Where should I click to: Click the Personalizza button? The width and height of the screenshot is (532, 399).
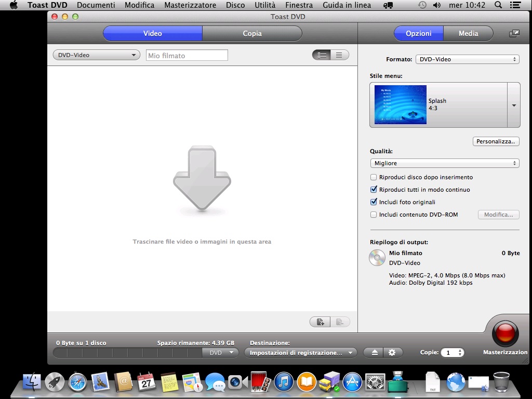496,141
